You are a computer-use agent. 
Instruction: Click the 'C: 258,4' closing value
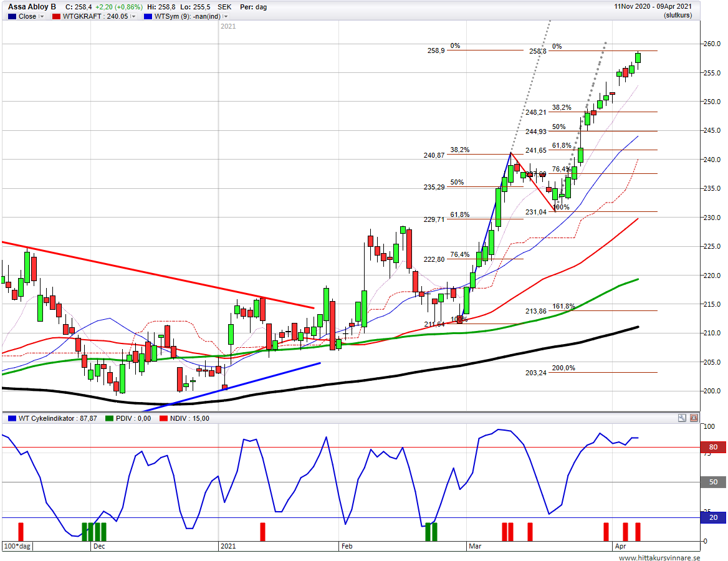[79, 7]
